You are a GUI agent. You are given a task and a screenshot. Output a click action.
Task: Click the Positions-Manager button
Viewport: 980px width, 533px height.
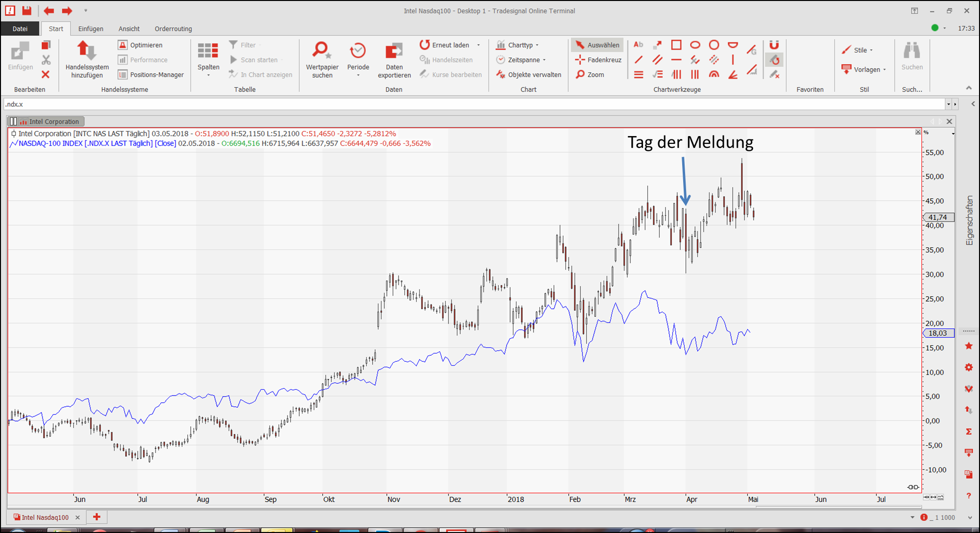coord(151,74)
